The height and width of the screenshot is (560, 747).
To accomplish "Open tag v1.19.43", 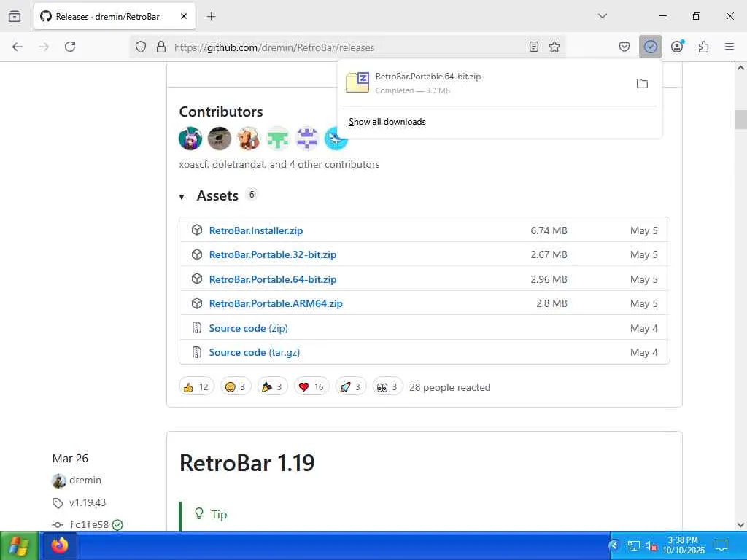I will pos(88,502).
